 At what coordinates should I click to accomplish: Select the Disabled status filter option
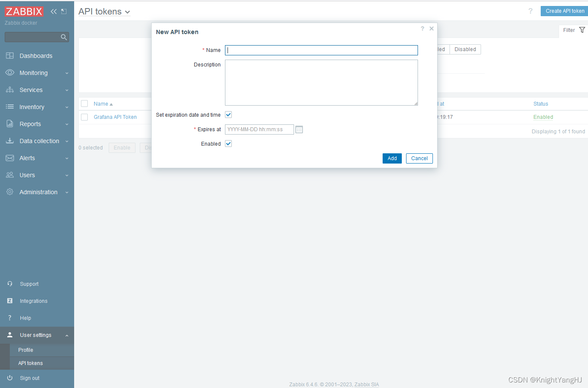tap(465, 49)
